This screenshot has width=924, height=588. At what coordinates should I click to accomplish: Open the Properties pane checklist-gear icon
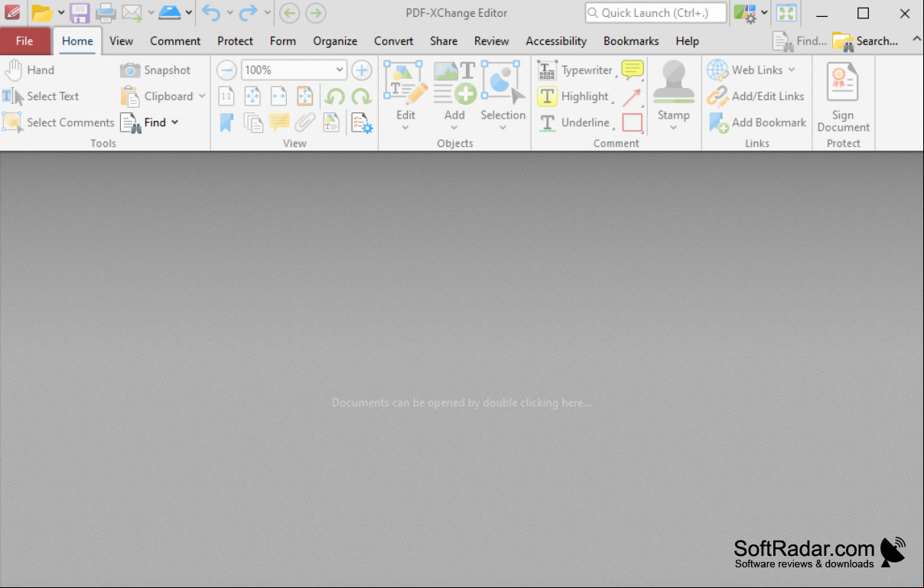click(x=361, y=122)
